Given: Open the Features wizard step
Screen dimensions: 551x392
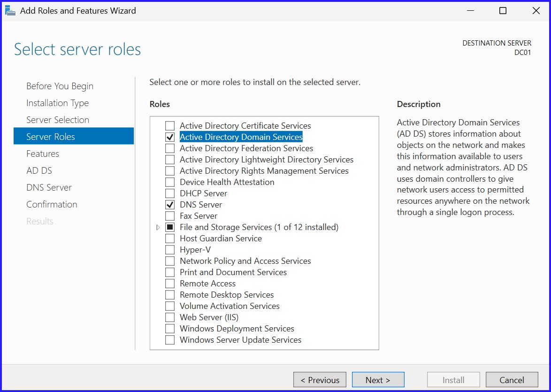Looking at the screenshot, I should (42, 154).
